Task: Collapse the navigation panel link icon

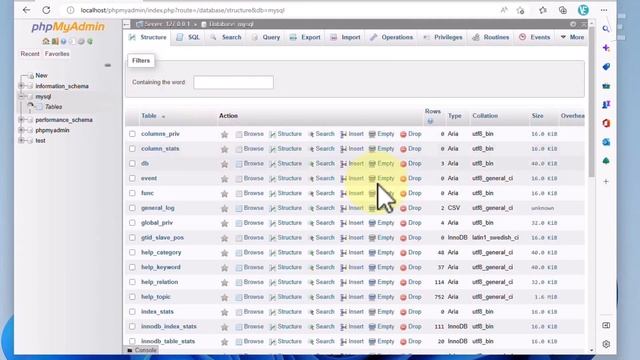Action: click(x=108, y=65)
